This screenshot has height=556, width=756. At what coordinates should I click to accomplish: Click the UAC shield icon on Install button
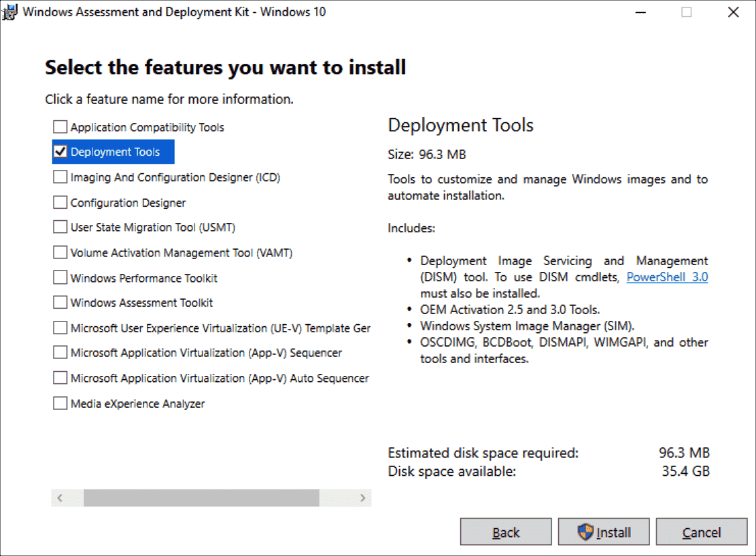pos(585,532)
